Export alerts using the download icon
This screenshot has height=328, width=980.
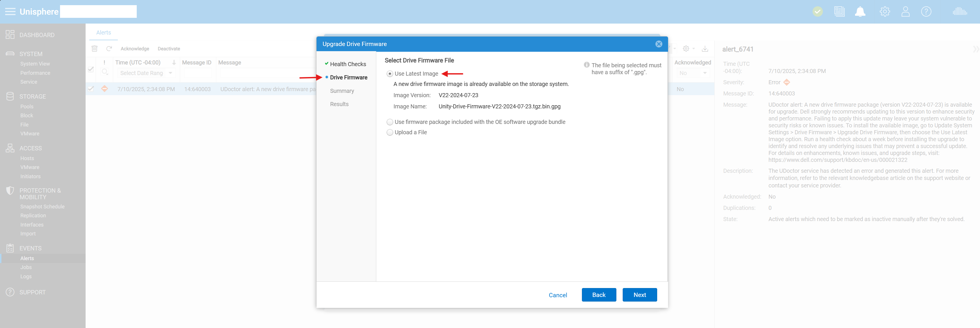pyautogui.click(x=705, y=49)
